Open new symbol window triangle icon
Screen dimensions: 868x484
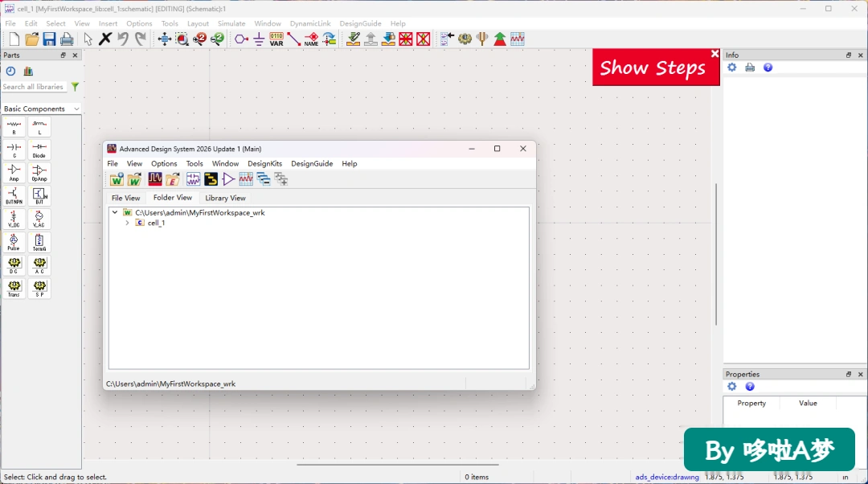click(x=228, y=178)
